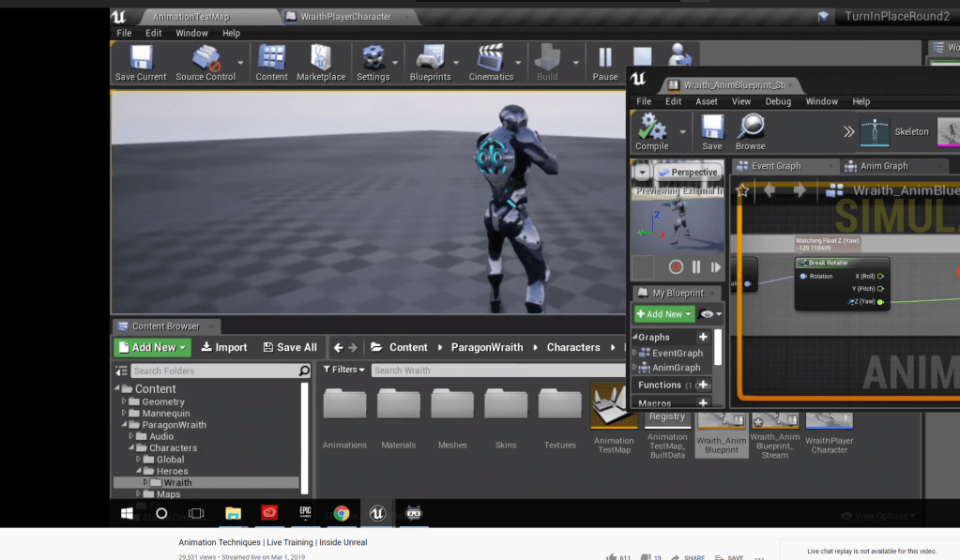Expand the Mannequin folder in the tree
This screenshot has height=560, width=960.
[123, 413]
